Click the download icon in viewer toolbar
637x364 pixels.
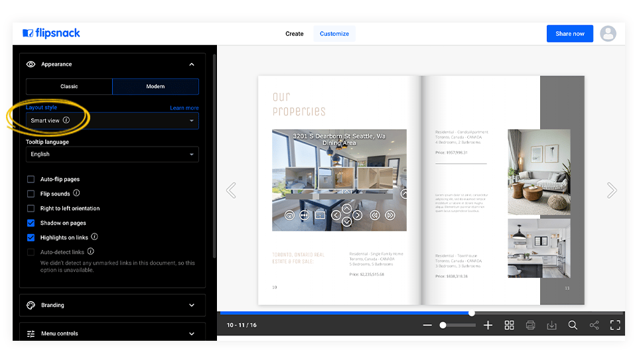pyautogui.click(x=551, y=325)
